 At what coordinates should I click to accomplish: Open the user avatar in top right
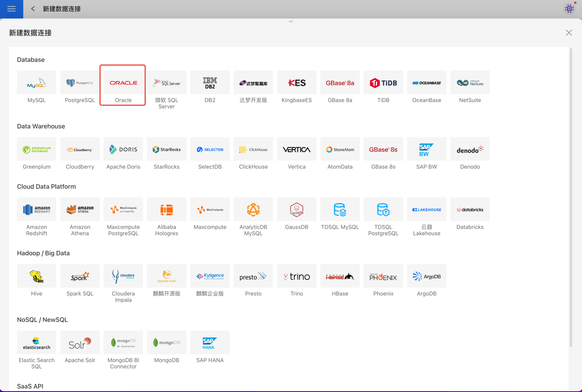point(569,8)
